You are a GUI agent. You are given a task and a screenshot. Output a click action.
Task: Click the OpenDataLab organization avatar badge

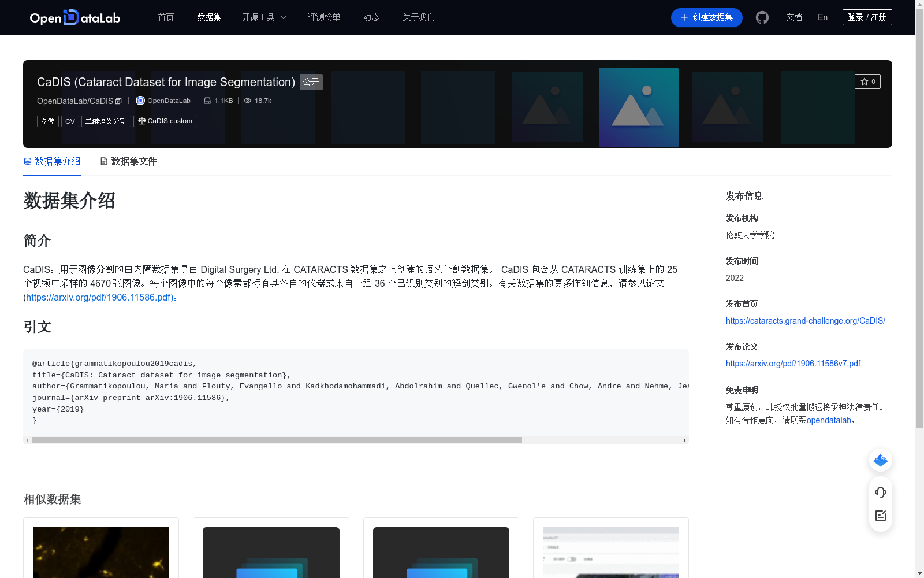tap(140, 101)
